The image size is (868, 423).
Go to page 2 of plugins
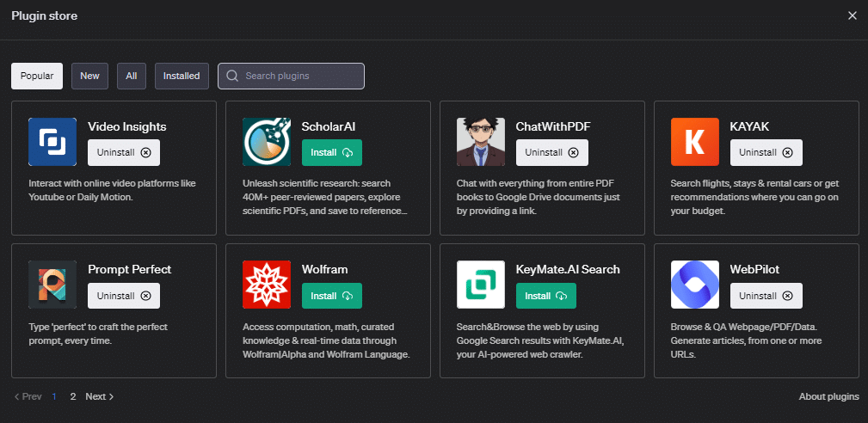click(x=73, y=396)
